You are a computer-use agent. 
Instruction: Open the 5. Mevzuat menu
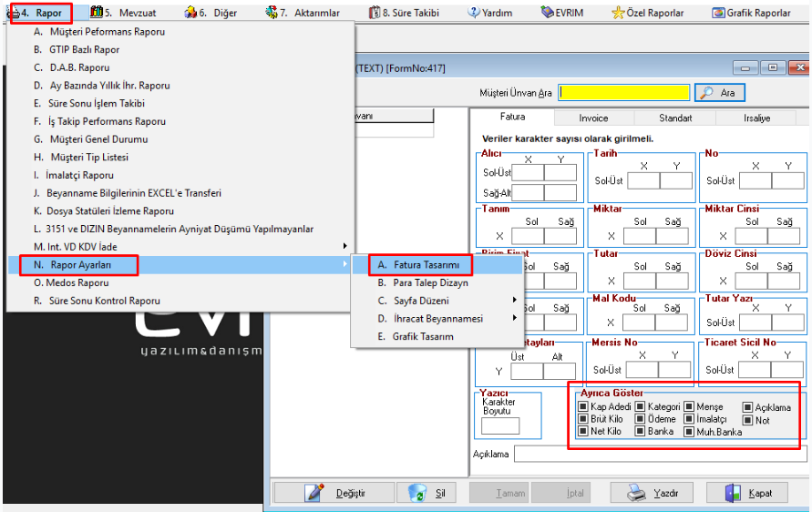pyautogui.click(x=123, y=13)
